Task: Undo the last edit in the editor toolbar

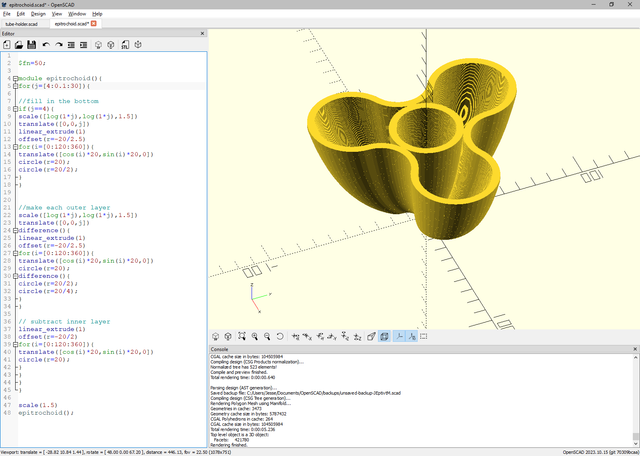Action: 46,44
